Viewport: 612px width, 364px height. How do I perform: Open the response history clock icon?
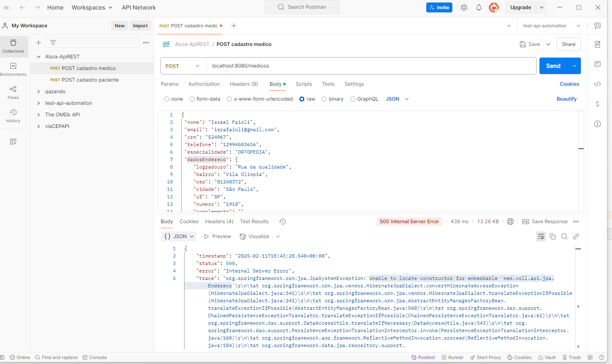(283, 222)
